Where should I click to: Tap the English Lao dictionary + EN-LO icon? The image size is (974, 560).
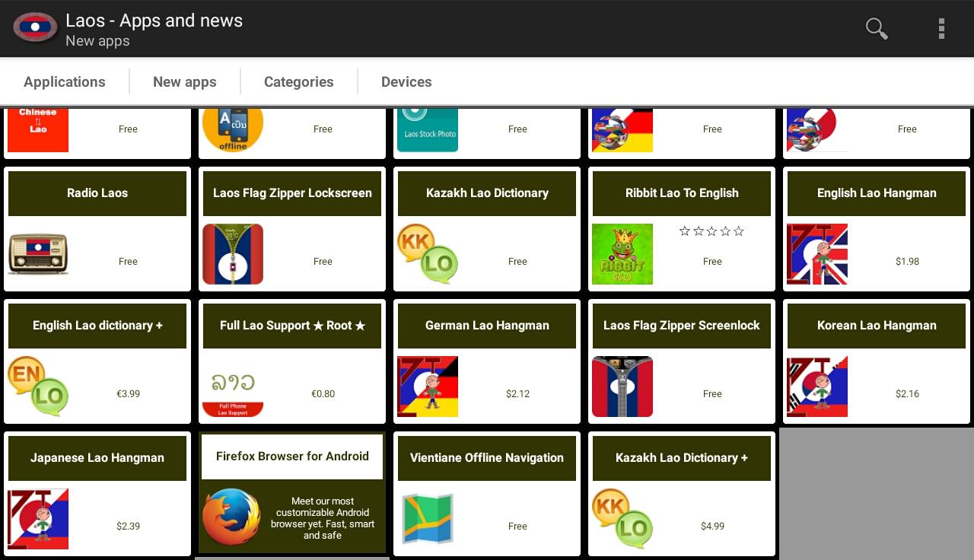point(38,387)
